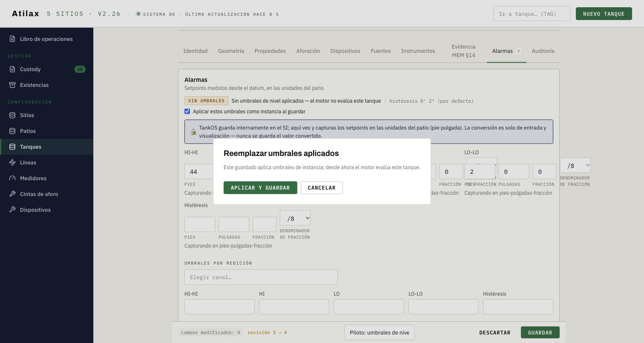The width and height of the screenshot is (644, 343).
Task: Open the Aforación tab
Action: [x=308, y=51]
